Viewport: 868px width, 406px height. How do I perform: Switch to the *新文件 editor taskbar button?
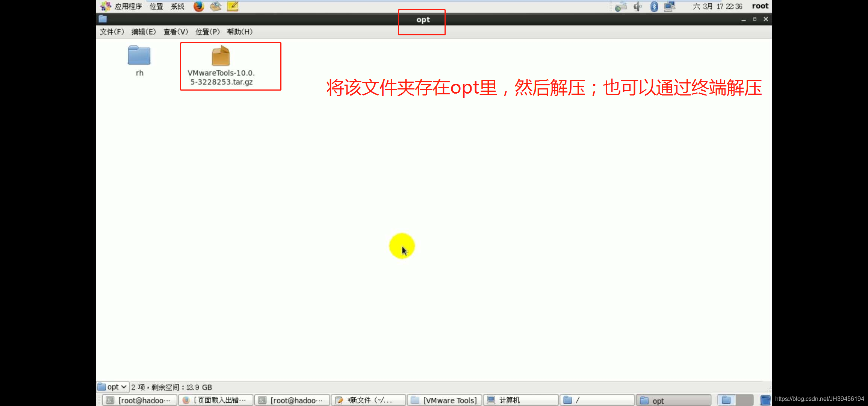coord(369,400)
